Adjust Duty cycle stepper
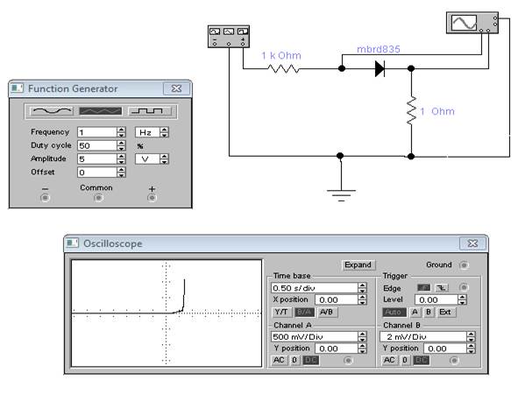 click(x=121, y=145)
